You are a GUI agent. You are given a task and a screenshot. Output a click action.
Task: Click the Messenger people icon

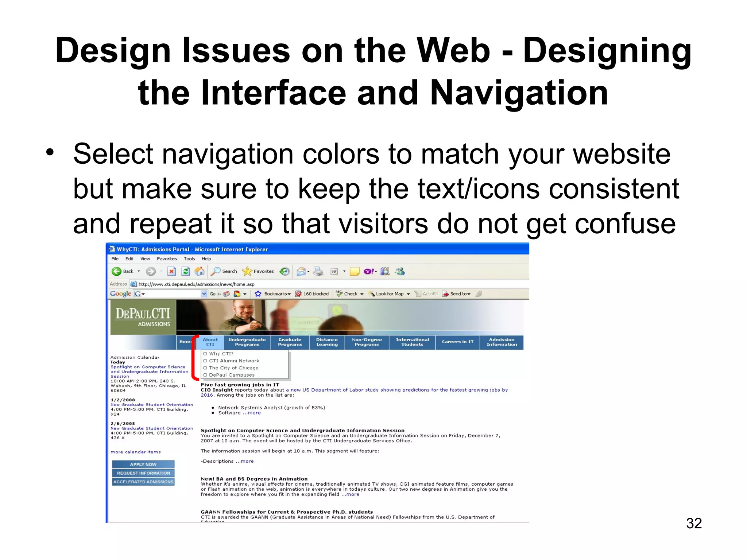click(x=400, y=271)
